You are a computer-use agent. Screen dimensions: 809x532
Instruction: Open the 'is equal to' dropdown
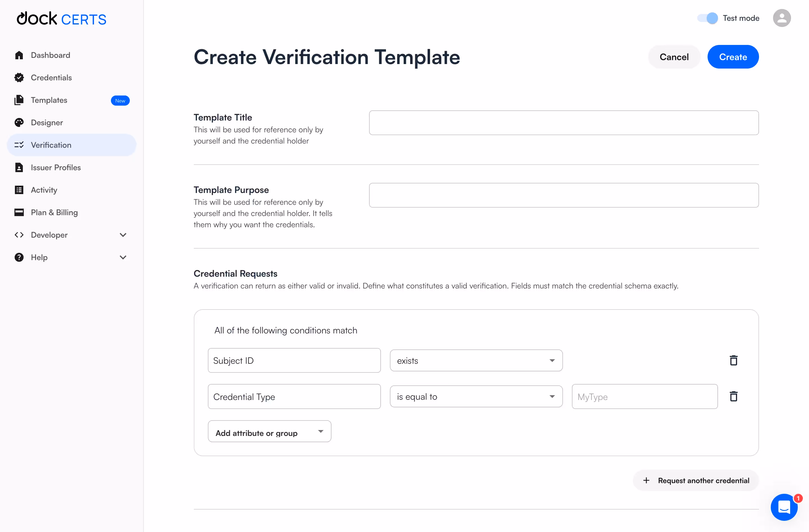(476, 396)
